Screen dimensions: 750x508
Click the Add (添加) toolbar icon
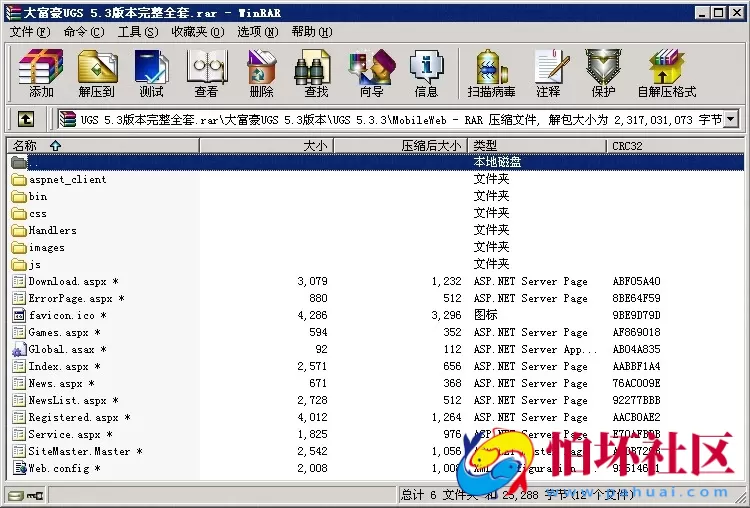pos(41,73)
